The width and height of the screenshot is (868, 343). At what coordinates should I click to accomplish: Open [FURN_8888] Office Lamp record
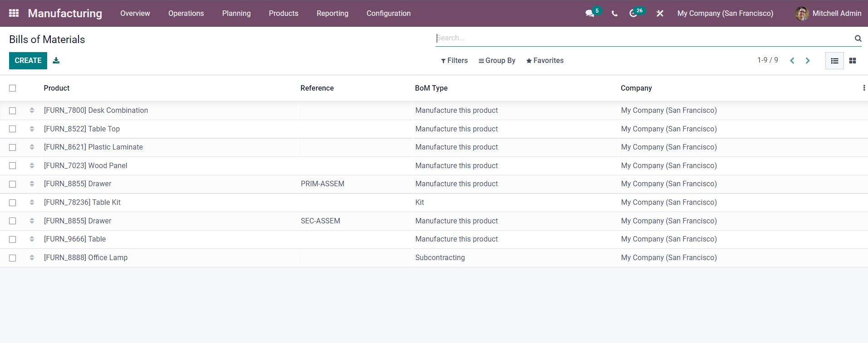click(x=86, y=258)
